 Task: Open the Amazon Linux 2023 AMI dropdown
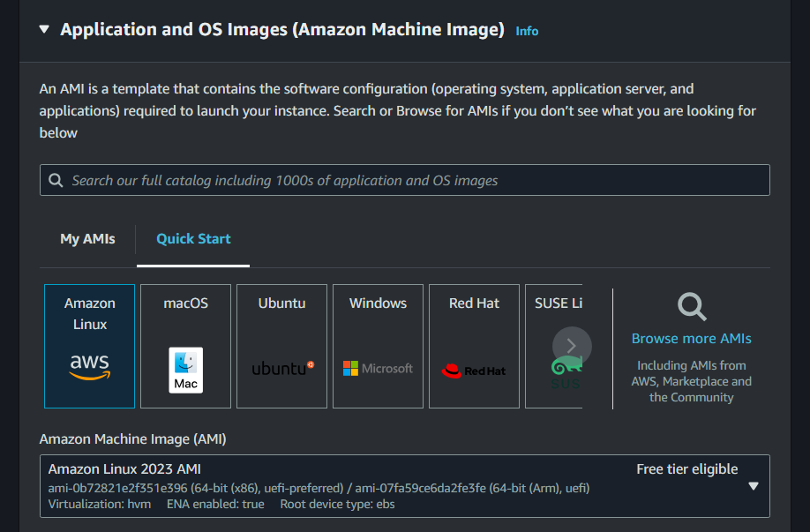pyautogui.click(x=404, y=486)
